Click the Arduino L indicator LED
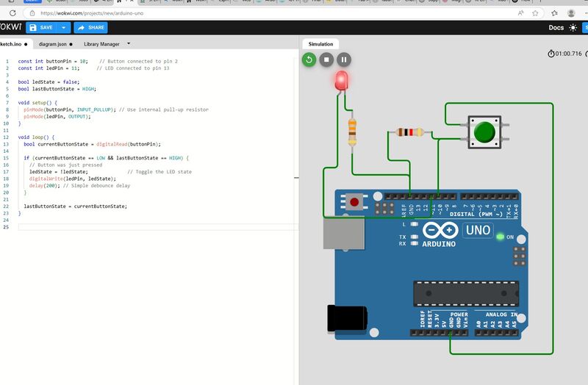The image size is (588, 385). pyautogui.click(x=414, y=224)
